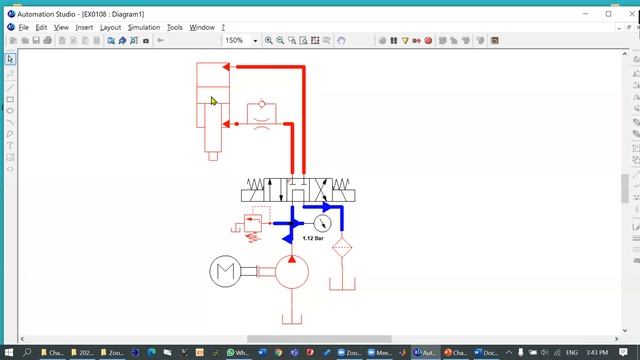Image resolution: width=640 pixels, height=360 pixels.
Task: Click the hydraulic pump symbol
Action: click(x=292, y=272)
